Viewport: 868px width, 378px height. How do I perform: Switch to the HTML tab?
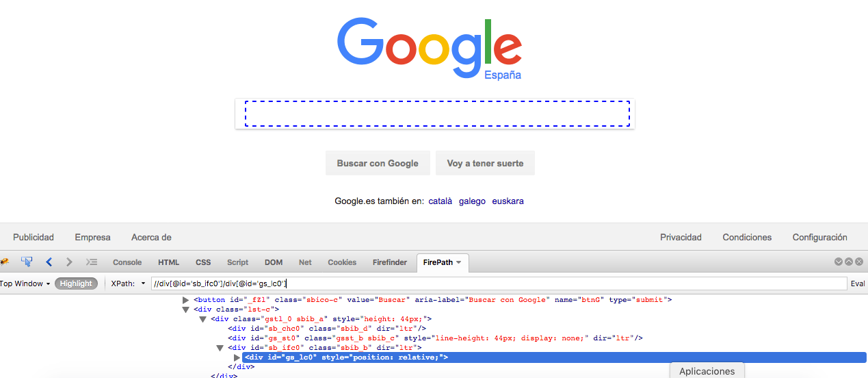(168, 262)
